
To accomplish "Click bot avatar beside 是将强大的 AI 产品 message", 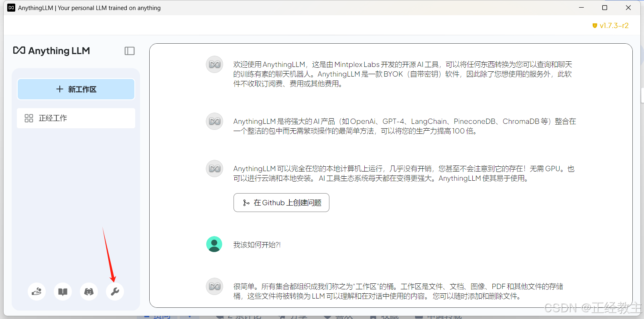I will point(215,121).
